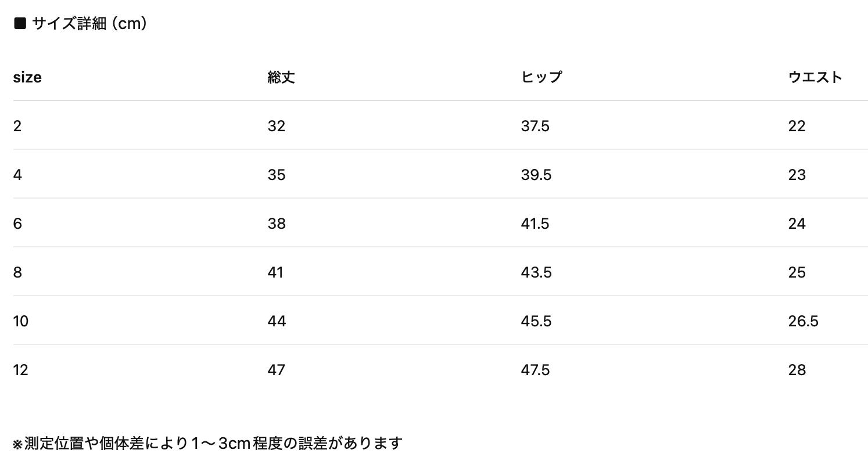Click the measurement error note below table
The image size is (868, 475).
[207, 443]
